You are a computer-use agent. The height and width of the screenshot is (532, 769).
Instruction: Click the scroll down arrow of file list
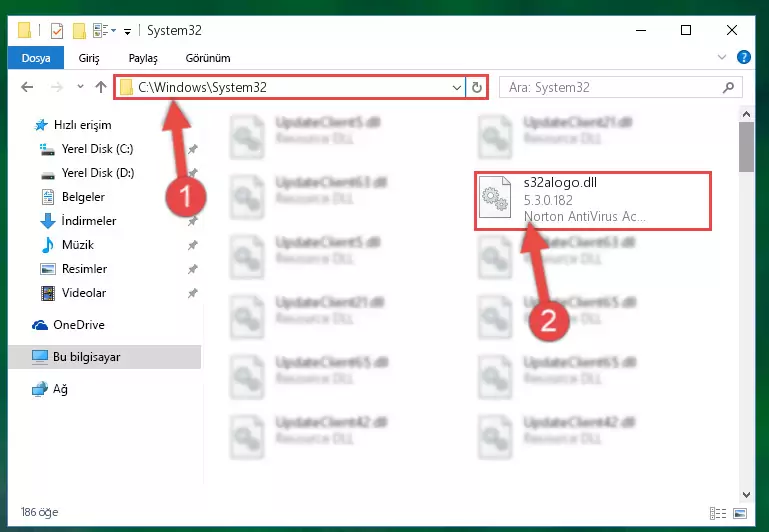[746, 495]
